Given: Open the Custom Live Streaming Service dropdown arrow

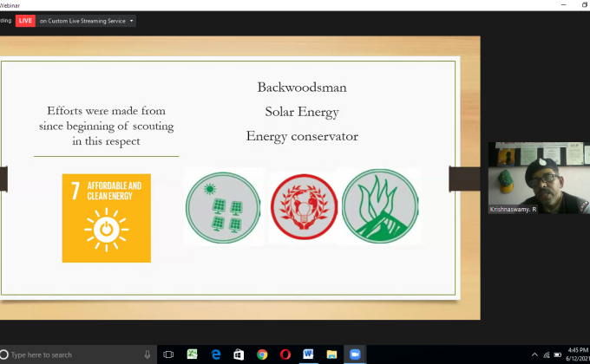Looking at the screenshot, I should click(131, 21).
